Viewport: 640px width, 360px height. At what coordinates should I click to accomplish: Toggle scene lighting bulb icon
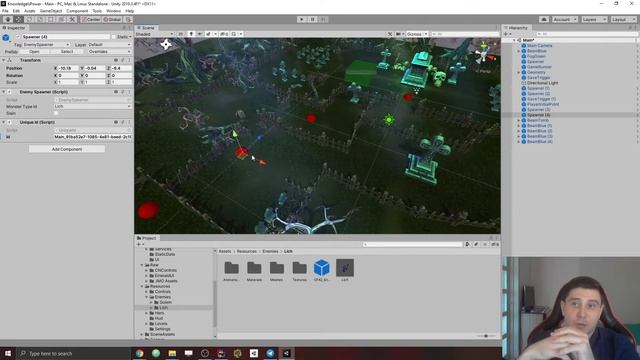click(191, 34)
